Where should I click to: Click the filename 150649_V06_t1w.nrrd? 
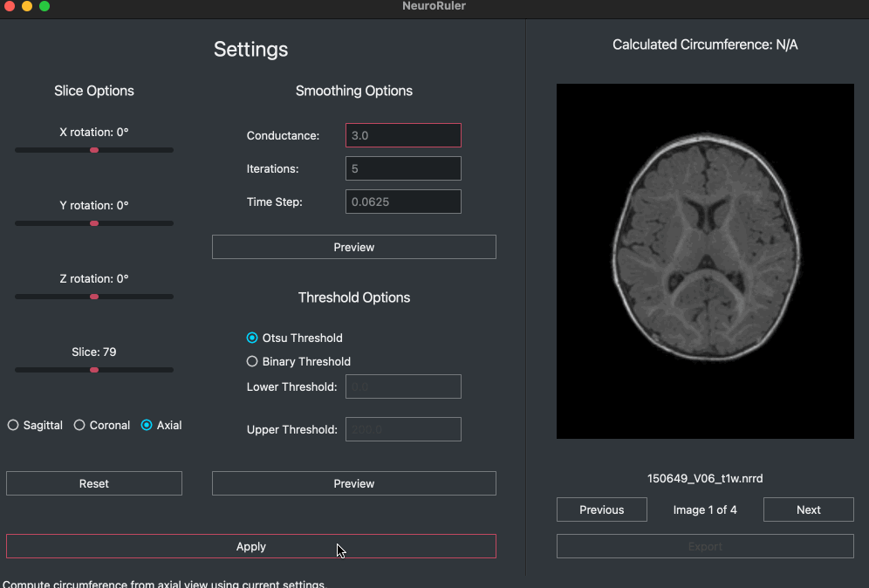click(x=705, y=478)
